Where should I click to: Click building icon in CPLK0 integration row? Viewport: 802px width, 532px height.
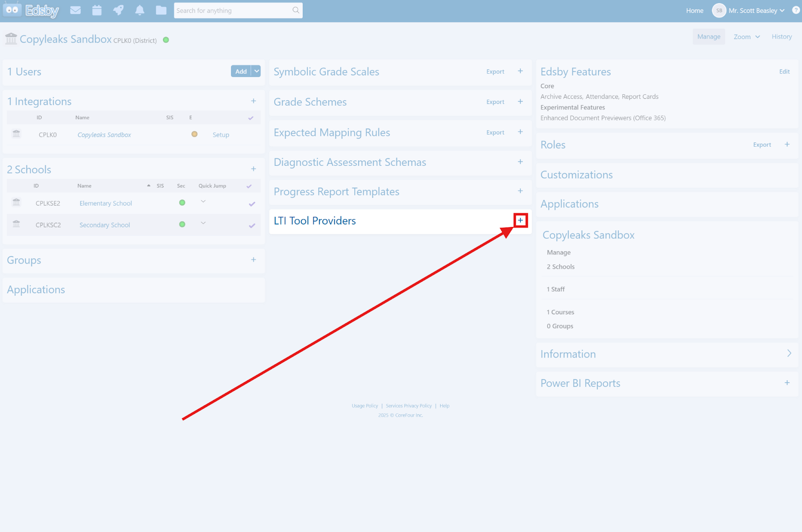click(x=17, y=134)
